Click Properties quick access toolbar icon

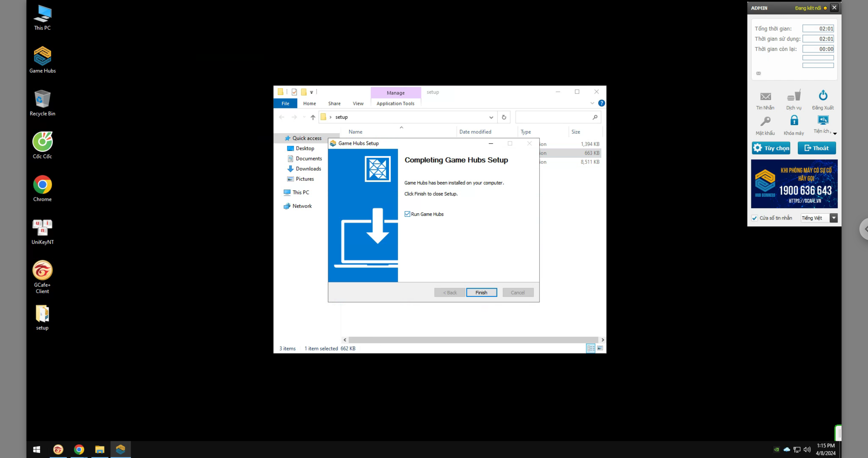(294, 92)
